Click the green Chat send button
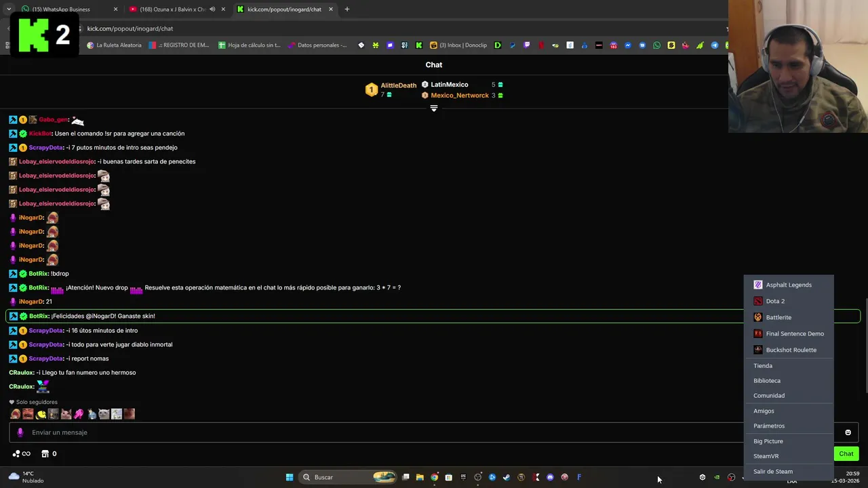The height and width of the screenshot is (488, 868). pos(846,454)
